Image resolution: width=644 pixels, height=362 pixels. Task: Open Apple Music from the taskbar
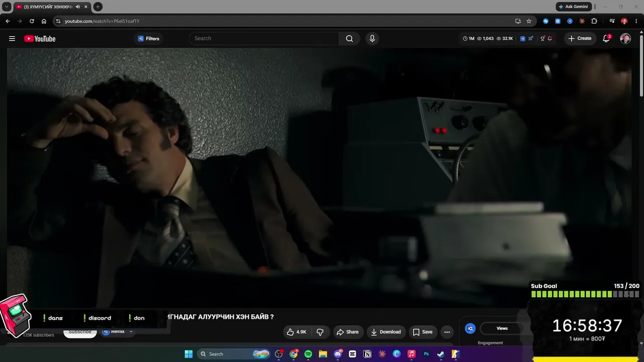[x=411, y=354]
